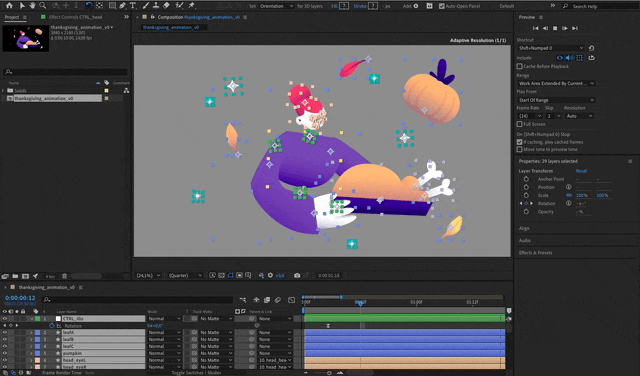This screenshot has height=376, width=640.
Task: Enable Cache Before Playback checkbox
Action: [520, 66]
